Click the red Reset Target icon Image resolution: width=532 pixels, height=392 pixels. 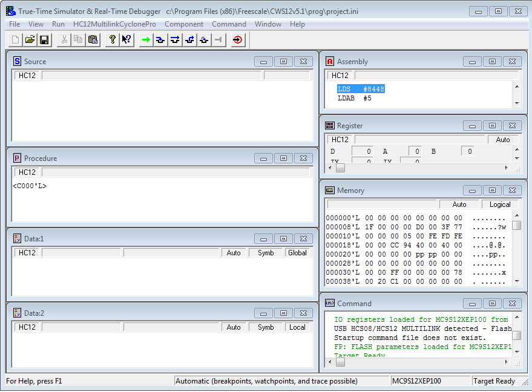point(238,40)
